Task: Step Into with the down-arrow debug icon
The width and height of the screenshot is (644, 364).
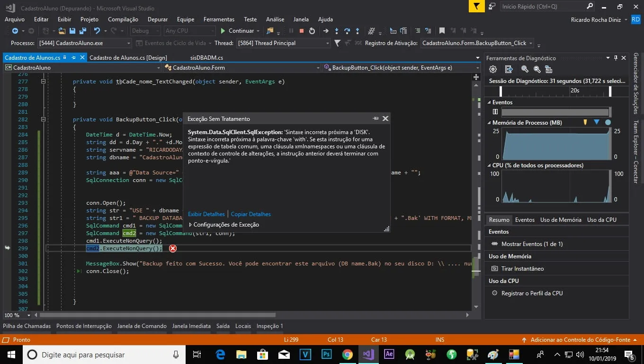Action: tap(337, 31)
